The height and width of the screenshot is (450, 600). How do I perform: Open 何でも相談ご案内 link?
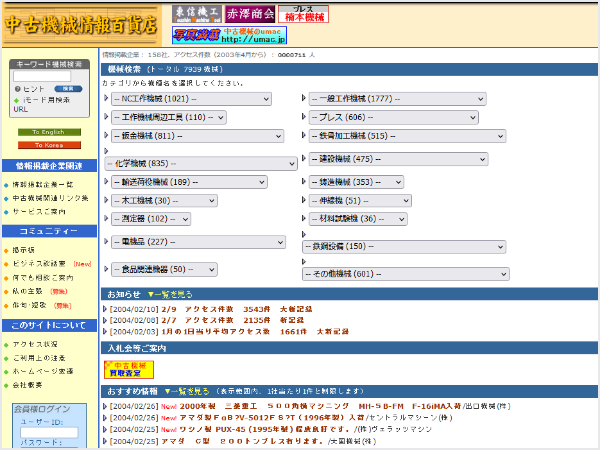pyautogui.click(x=43, y=278)
